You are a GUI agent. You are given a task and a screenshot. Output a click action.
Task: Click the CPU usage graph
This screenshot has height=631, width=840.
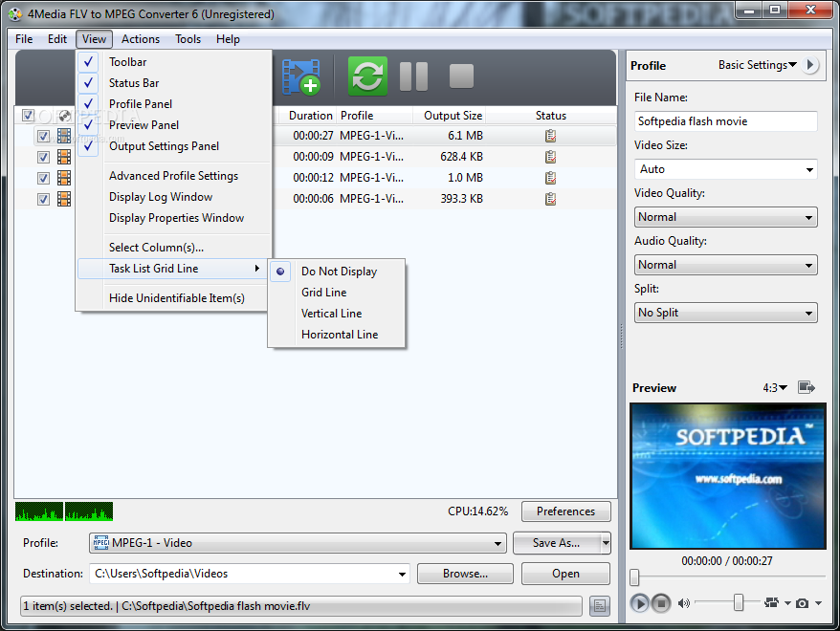[64, 511]
